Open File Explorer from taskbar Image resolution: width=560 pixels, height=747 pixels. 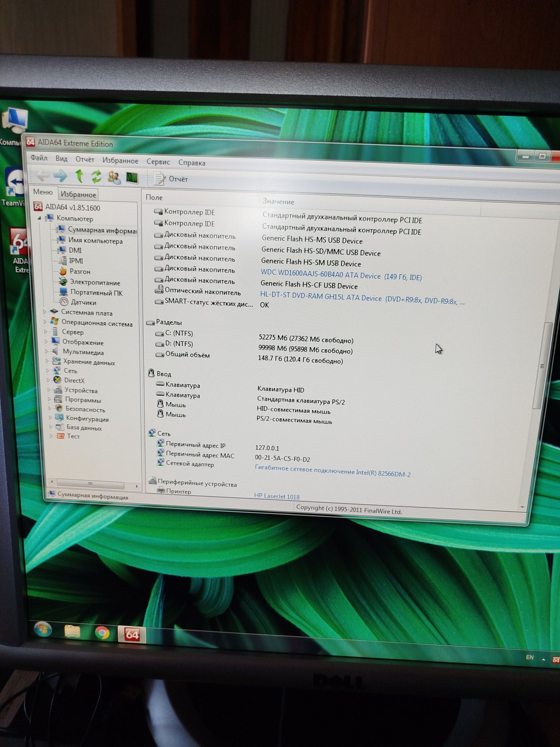click(72, 631)
